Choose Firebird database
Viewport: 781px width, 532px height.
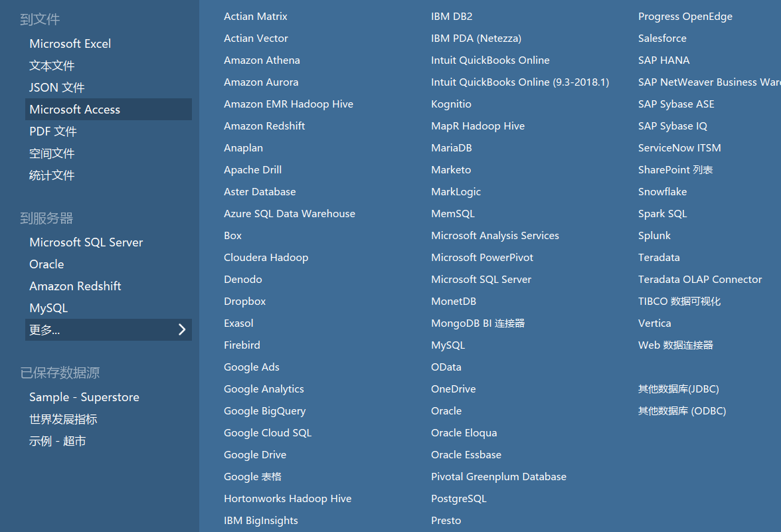tap(242, 345)
